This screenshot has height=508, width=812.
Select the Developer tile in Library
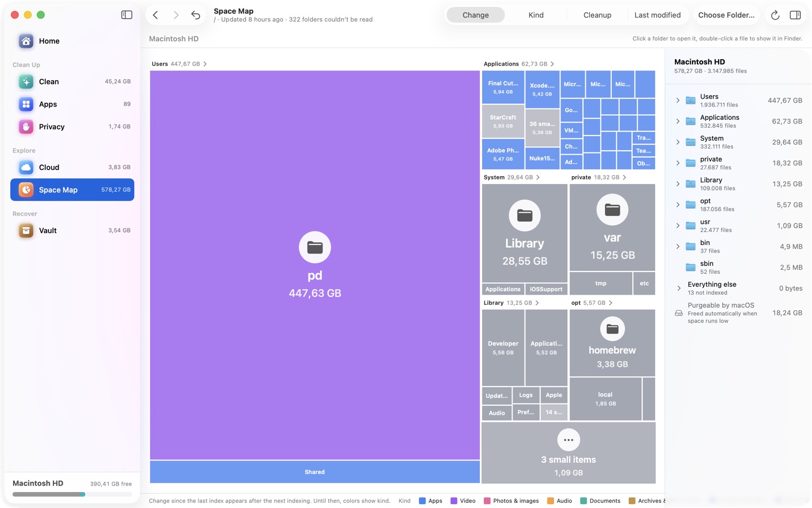pyautogui.click(x=503, y=348)
